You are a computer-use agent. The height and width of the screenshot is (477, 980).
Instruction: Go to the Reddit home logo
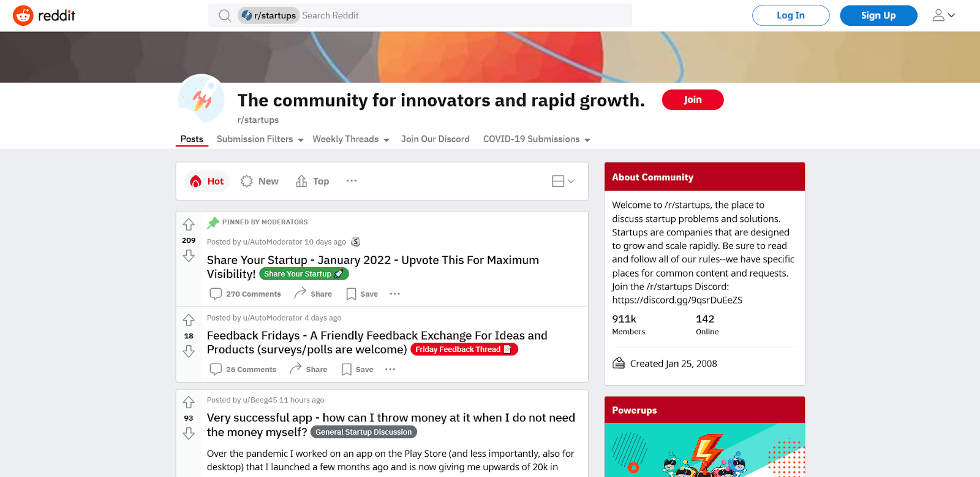44,15
